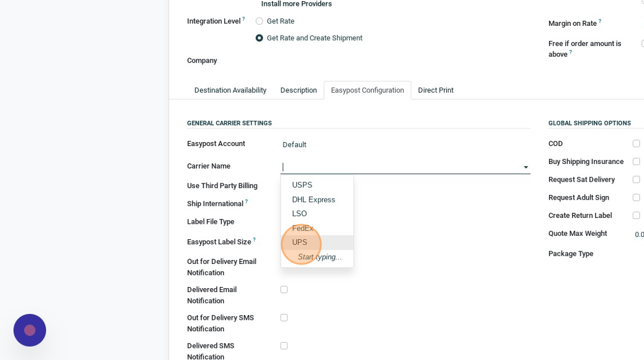The width and height of the screenshot is (644, 360).
Task: Click the Integration Level help tooltip icon
Action: (243, 19)
